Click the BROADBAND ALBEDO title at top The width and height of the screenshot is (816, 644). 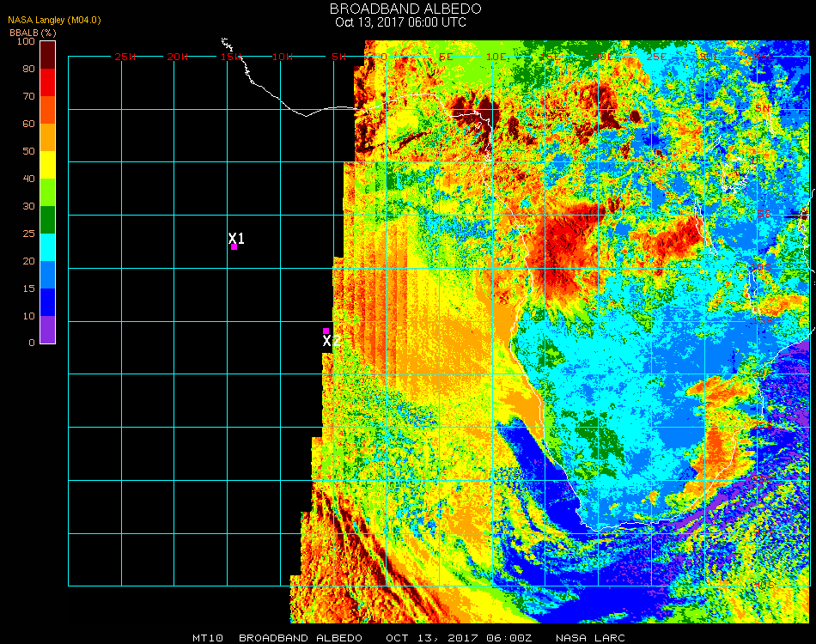[x=405, y=9]
